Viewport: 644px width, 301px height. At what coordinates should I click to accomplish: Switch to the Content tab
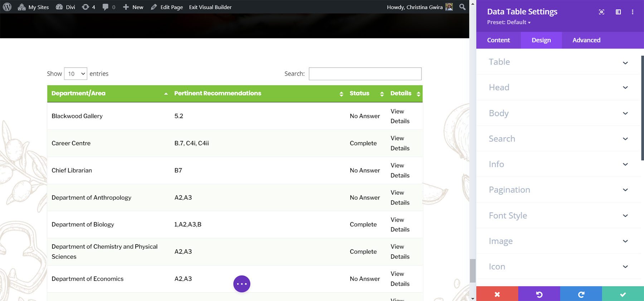tap(498, 40)
